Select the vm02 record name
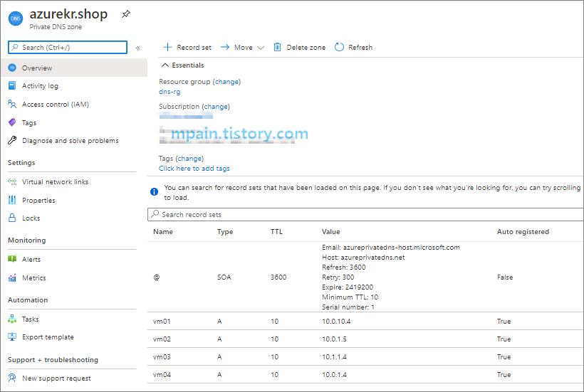584x392 pixels. 162,339
